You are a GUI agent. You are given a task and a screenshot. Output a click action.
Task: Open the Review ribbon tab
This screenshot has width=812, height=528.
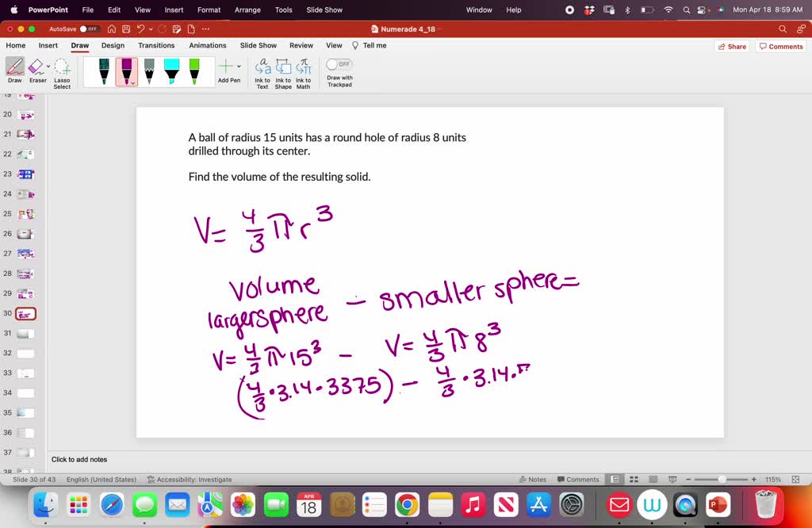click(x=301, y=45)
